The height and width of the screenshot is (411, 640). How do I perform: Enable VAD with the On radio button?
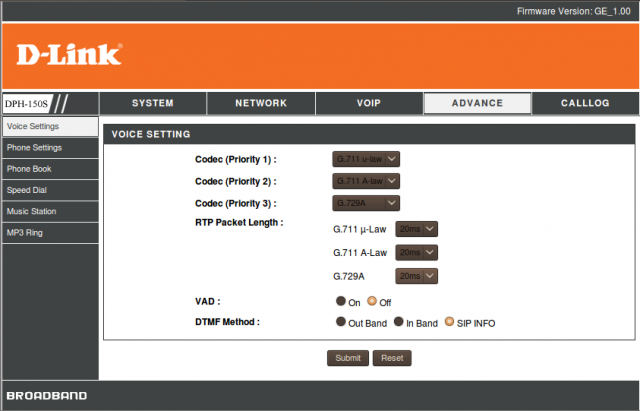(x=341, y=301)
